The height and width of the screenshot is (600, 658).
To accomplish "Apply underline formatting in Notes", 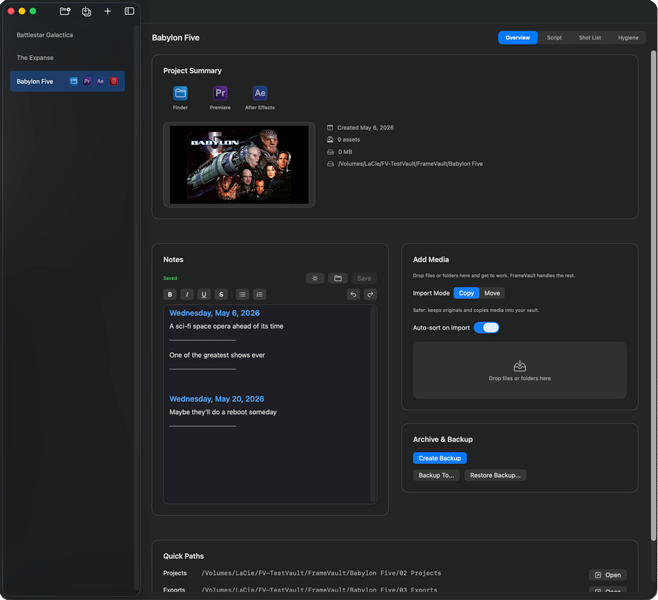I will pos(204,295).
